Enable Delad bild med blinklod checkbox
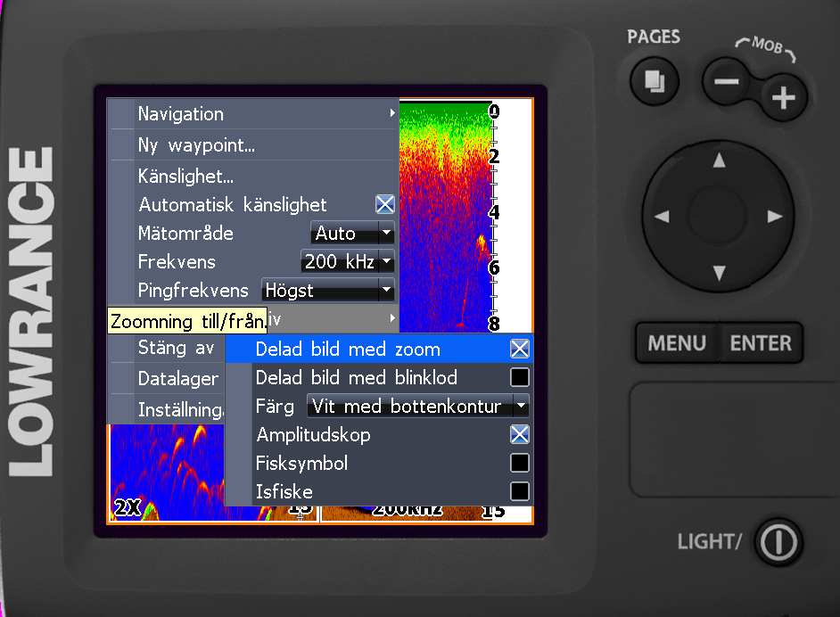 click(x=519, y=377)
